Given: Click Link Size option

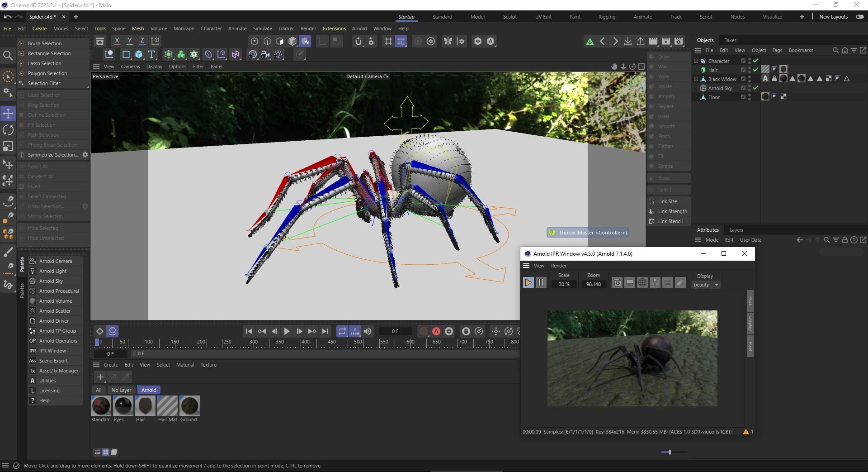Looking at the screenshot, I should [668, 201].
